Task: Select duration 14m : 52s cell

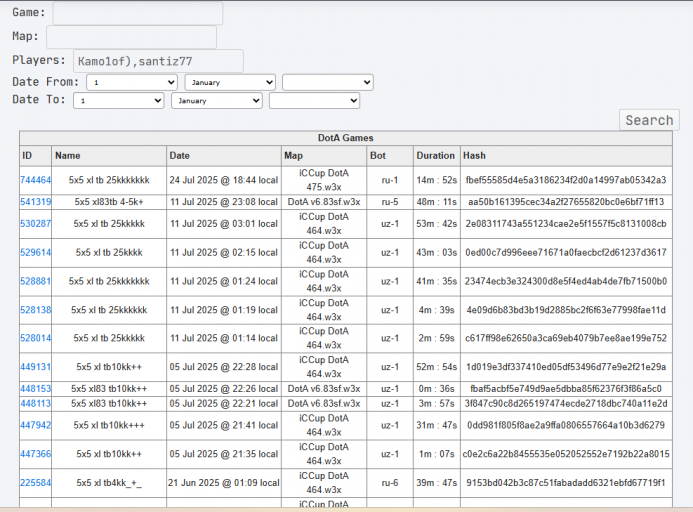Action: 437,180
